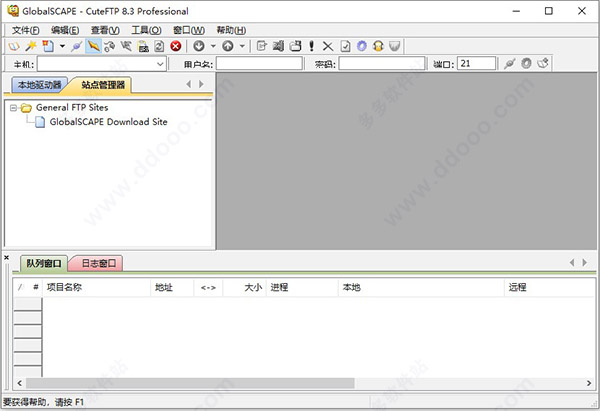Open the 主机 host combo box dropdown
Screen dimensions: 600x411
click(x=160, y=64)
